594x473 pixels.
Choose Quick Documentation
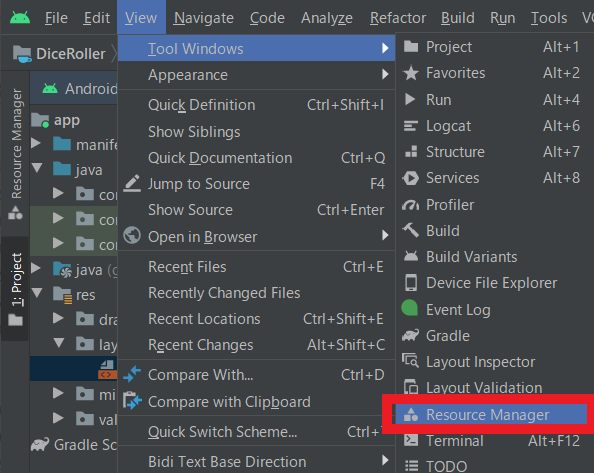[x=256, y=158]
